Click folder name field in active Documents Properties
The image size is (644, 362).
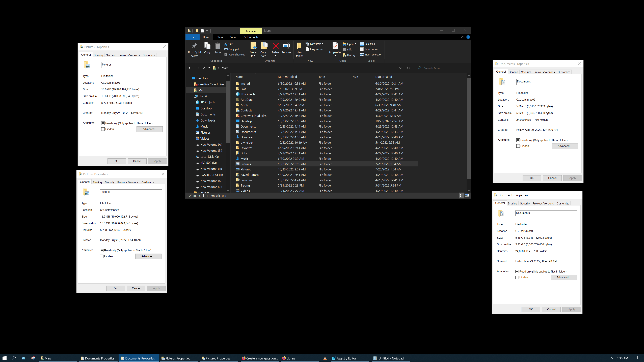tap(546, 213)
